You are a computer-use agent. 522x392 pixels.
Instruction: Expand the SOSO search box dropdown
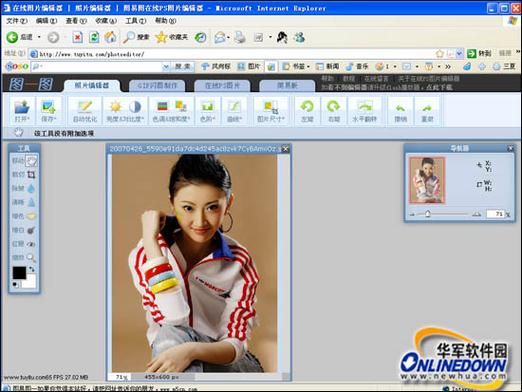166,67
